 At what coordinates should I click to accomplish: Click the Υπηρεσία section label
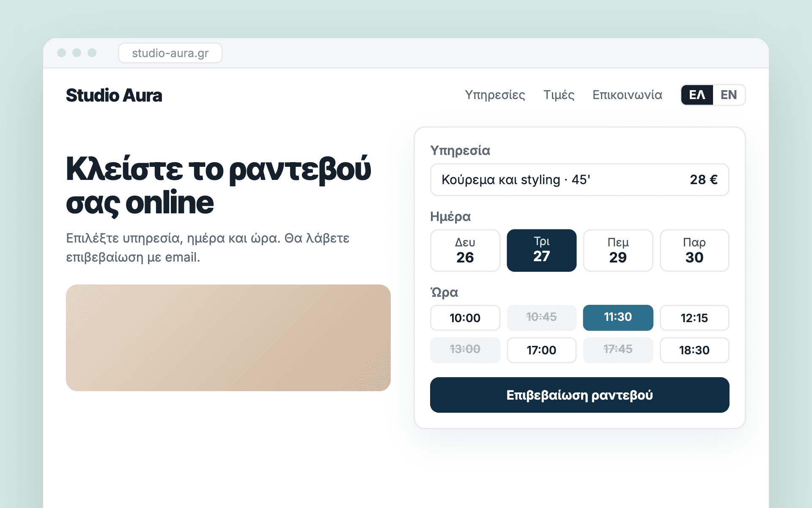click(460, 151)
